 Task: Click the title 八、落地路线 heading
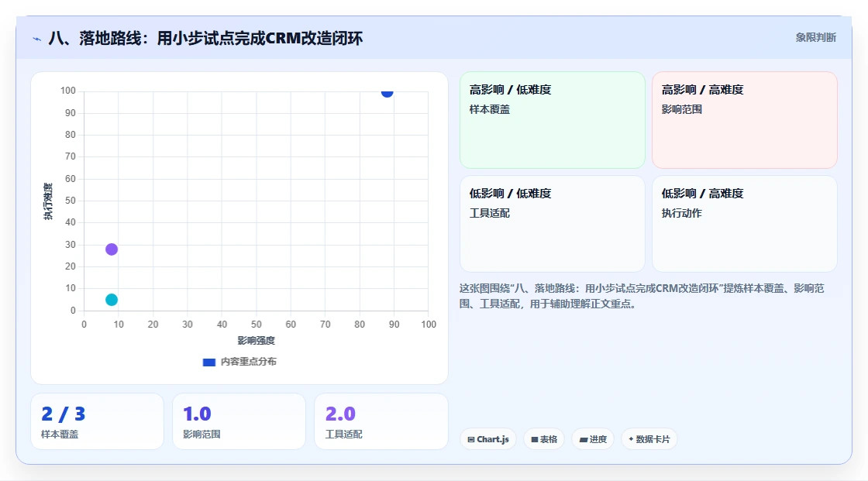point(205,38)
